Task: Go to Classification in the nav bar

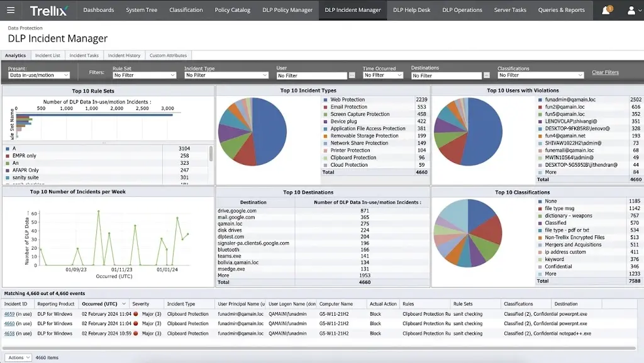Action: pos(186,10)
